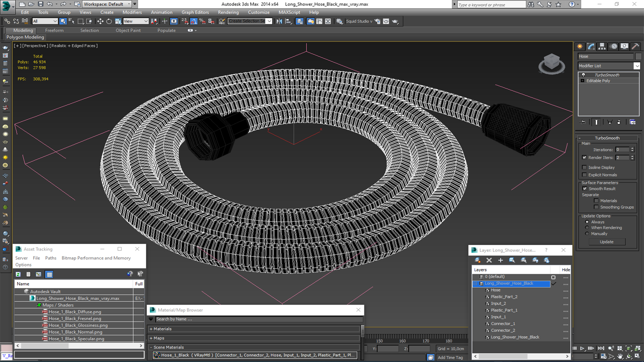Select the TurboSmooth modifier icon

[x=583, y=74]
